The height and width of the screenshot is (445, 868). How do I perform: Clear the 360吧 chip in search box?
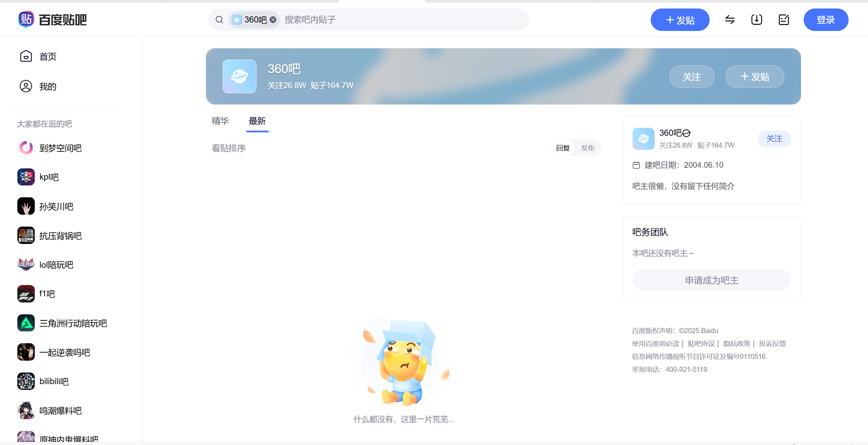[x=273, y=19]
